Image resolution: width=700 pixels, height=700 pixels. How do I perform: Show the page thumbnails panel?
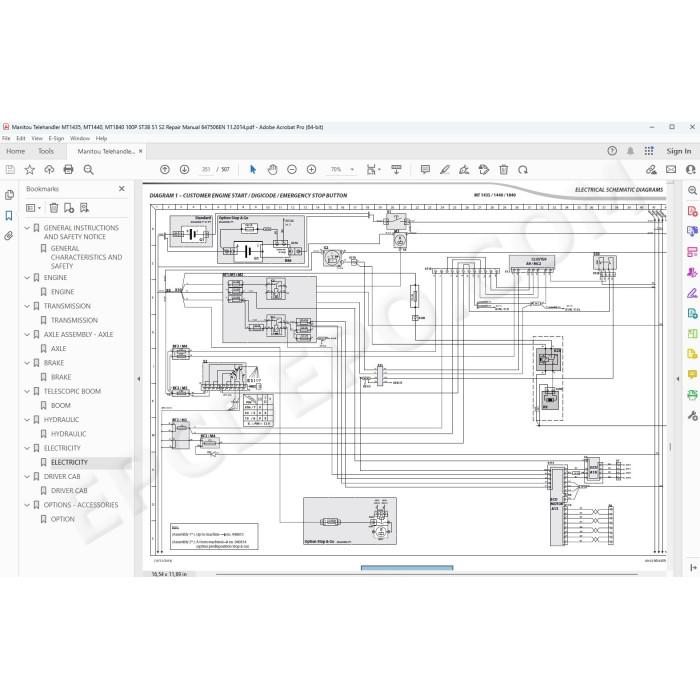(x=9, y=195)
